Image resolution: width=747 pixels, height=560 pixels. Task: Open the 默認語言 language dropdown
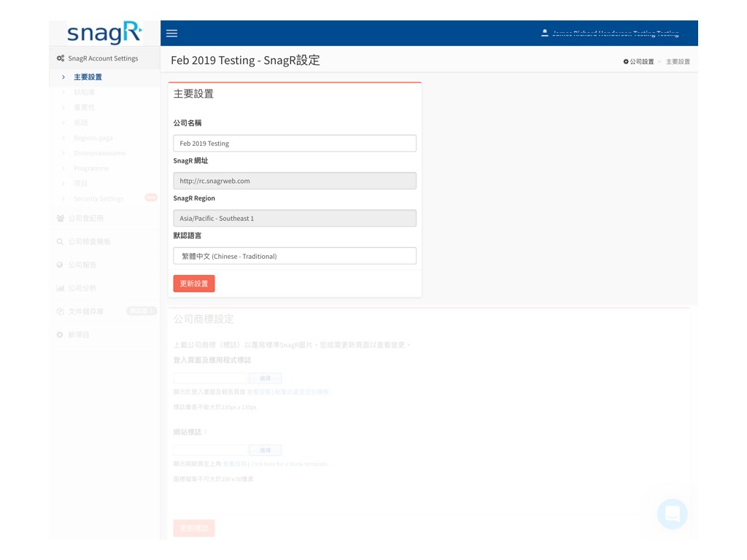[295, 256]
